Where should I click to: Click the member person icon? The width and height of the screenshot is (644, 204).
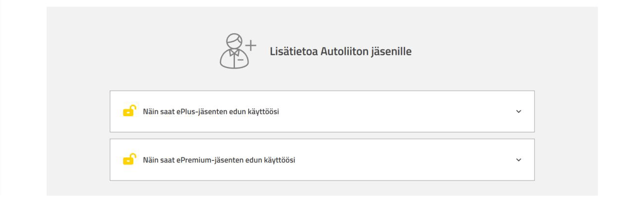pos(233,52)
